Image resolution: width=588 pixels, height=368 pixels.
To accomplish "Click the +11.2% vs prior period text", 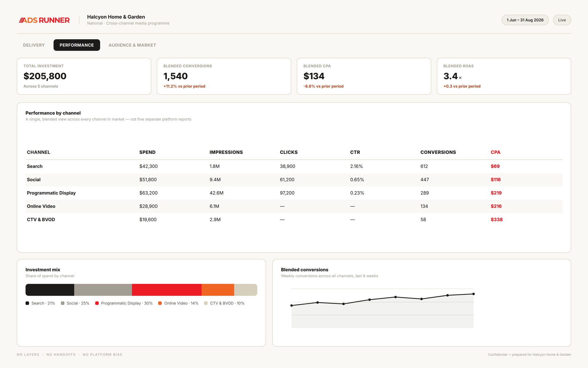I will [x=184, y=86].
